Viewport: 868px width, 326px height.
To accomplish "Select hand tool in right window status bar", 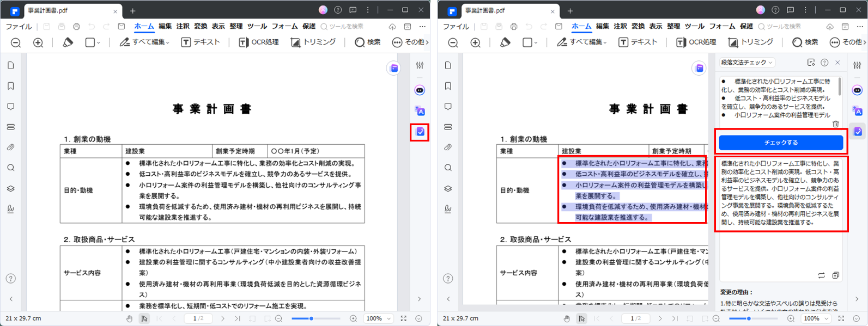I will point(567,318).
